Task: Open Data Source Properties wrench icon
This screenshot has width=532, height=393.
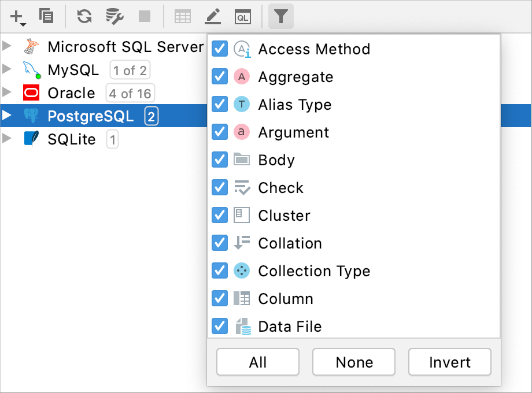Action: 114,17
